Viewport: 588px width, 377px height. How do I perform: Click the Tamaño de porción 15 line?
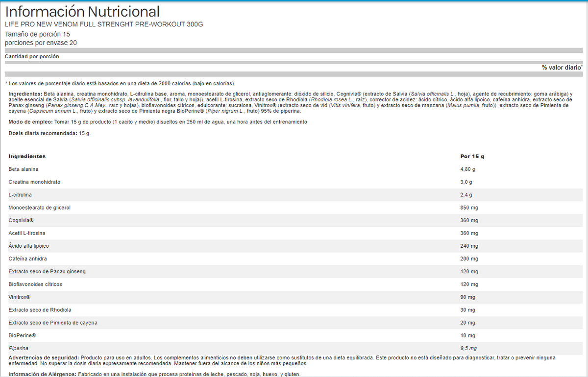click(x=37, y=34)
